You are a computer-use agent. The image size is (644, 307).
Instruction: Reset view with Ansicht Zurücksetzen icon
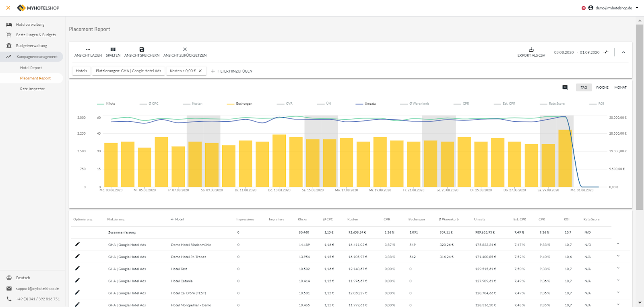coord(185,50)
